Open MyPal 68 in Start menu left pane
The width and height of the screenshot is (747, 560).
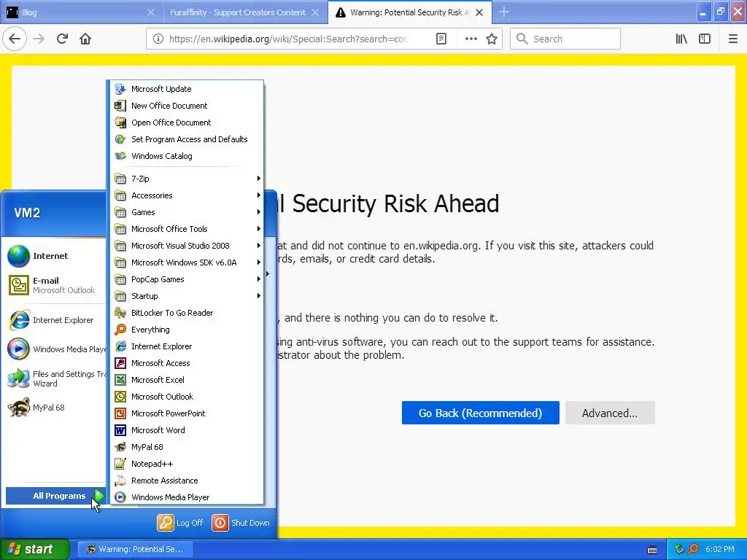pos(55,408)
